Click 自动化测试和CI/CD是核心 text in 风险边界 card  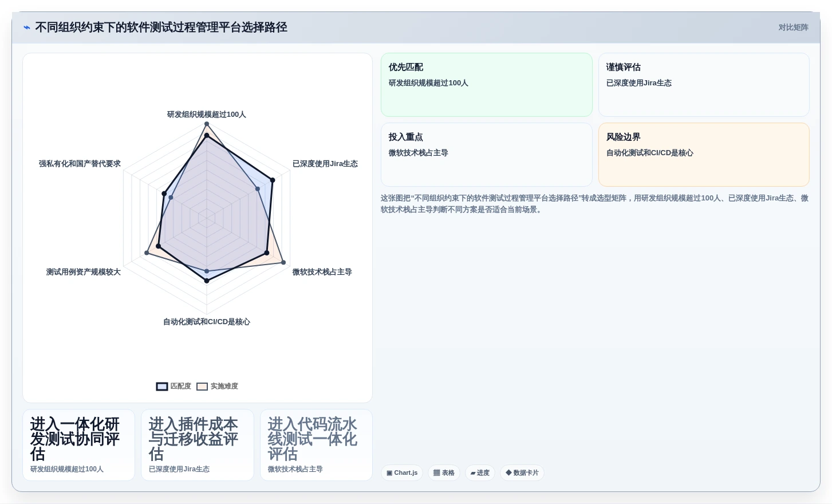tap(650, 153)
